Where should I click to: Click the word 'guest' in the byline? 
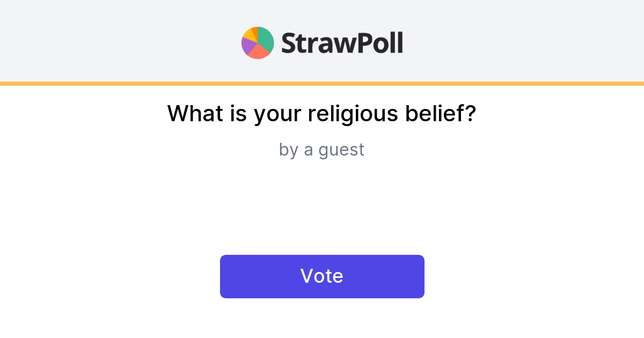pos(341,150)
